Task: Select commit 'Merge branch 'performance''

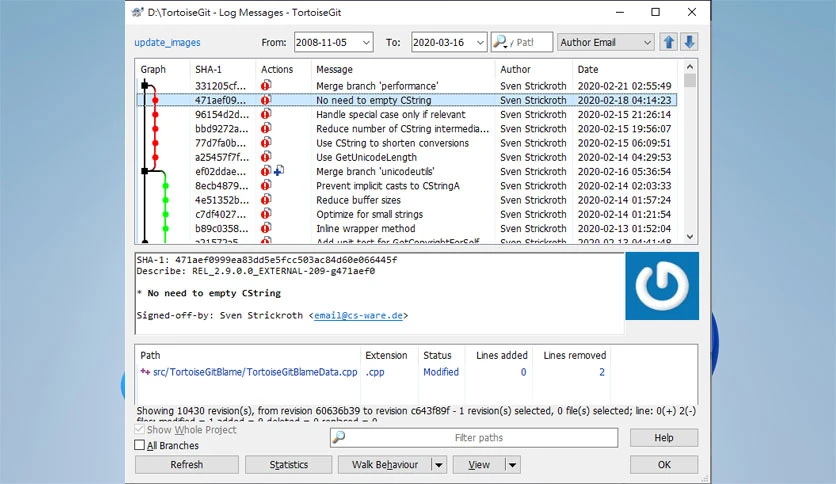Action: (407, 86)
